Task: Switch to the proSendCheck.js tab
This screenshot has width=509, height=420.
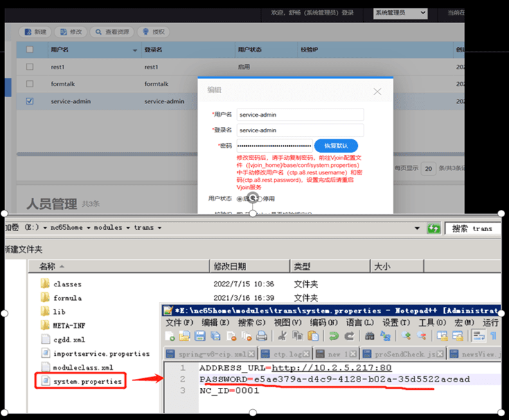Action: point(403,354)
